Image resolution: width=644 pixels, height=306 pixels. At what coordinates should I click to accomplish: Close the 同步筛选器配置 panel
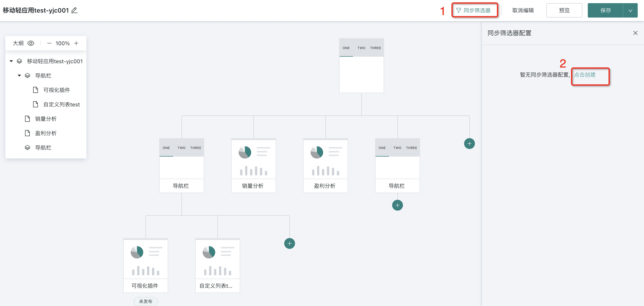(x=635, y=33)
